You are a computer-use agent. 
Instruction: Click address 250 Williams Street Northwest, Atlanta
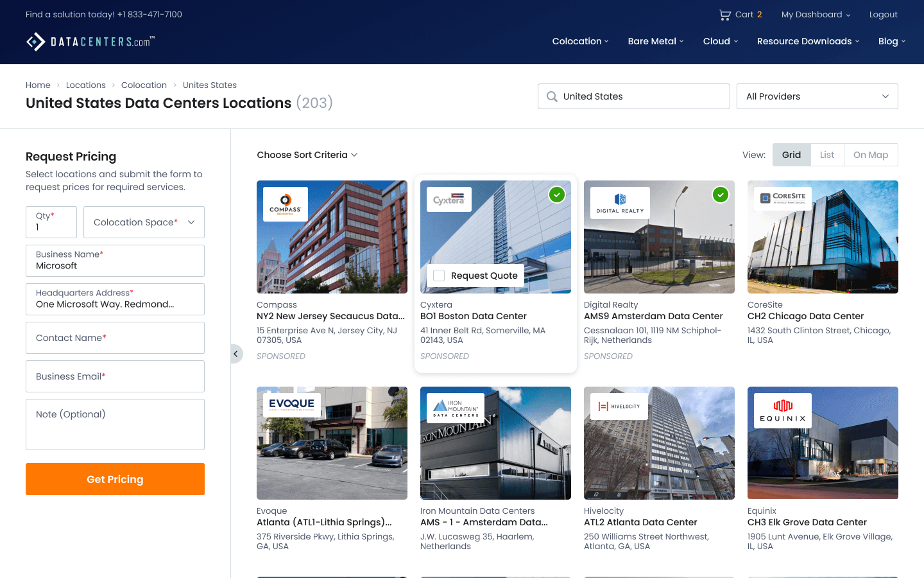647,541
